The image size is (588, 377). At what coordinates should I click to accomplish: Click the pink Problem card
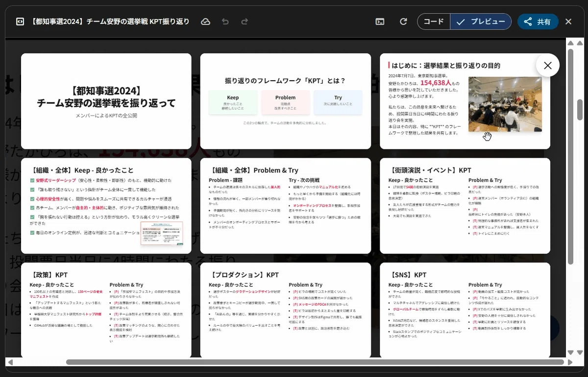[285, 102]
